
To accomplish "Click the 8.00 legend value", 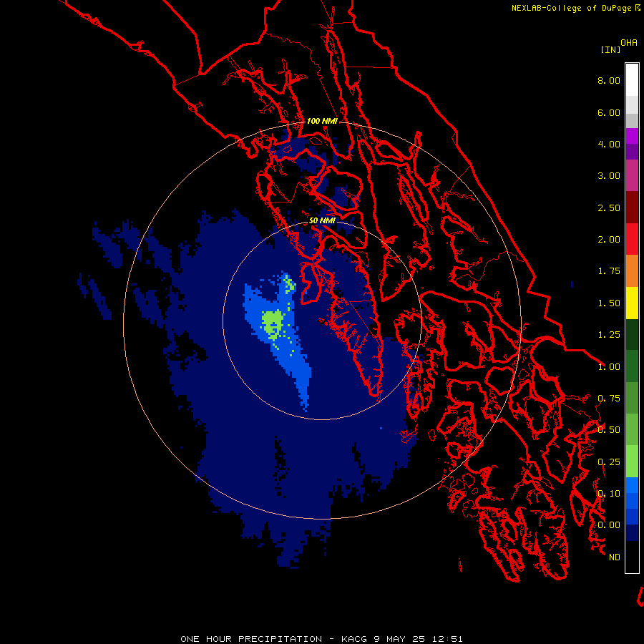I will (609, 80).
